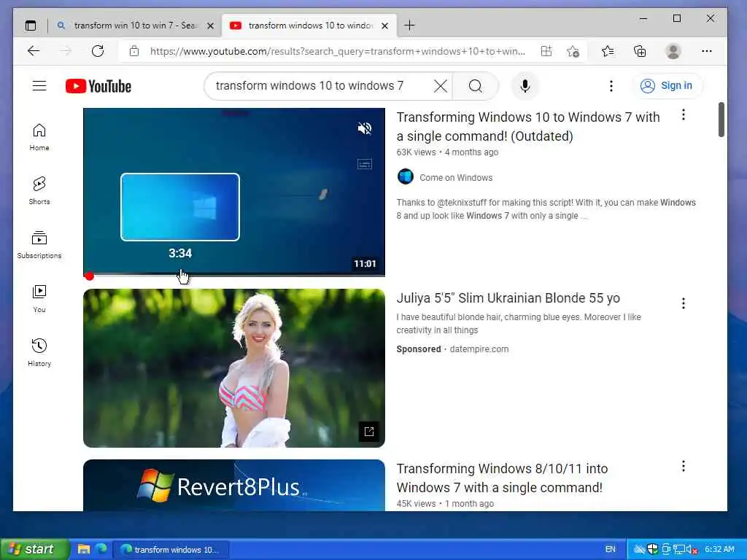Image resolution: width=747 pixels, height=560 pixels.
Task: Click the apps/split screen icon in address bar
Action: [x=546, y=51]
